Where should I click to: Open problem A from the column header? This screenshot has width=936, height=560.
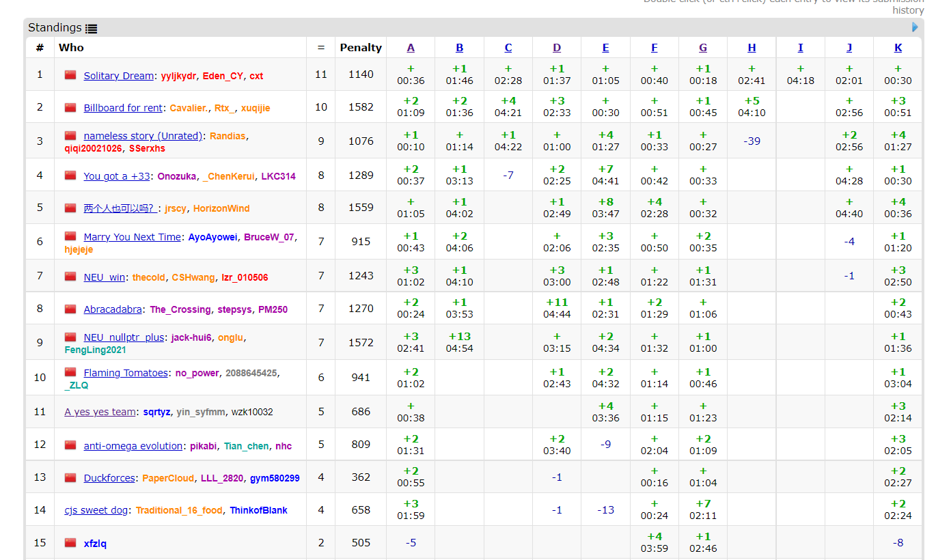point(411,48)
